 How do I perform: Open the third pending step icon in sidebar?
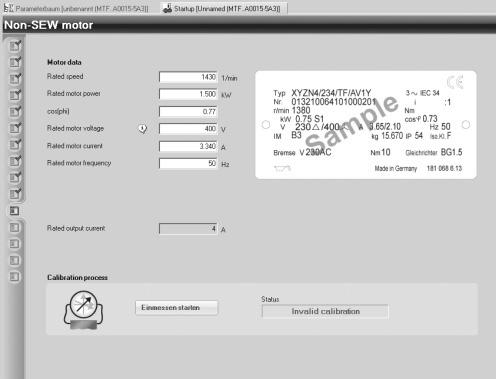pyautogui.click(x=14, y=260)
